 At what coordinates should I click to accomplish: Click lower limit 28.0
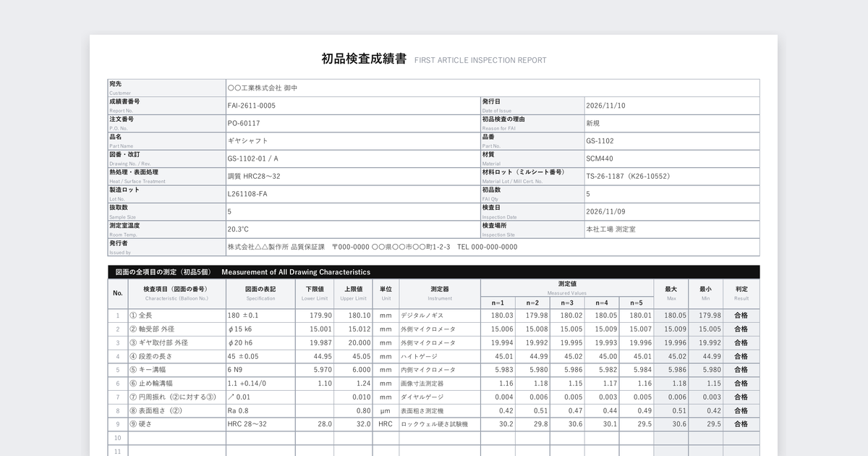[315, 424]
